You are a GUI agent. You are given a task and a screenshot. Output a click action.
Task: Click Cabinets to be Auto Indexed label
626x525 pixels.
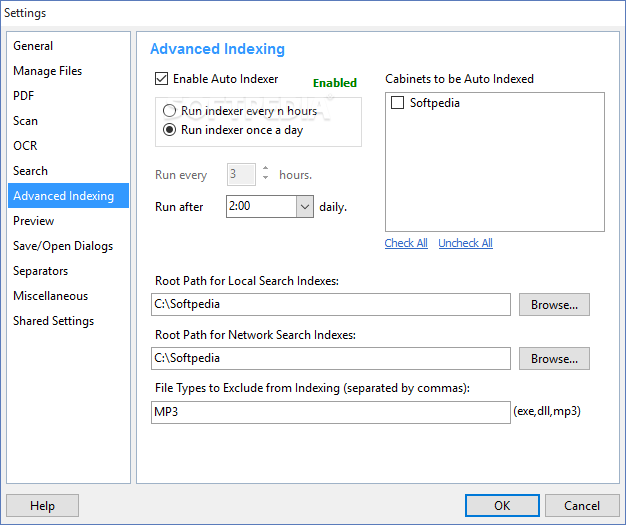(459, 79)
